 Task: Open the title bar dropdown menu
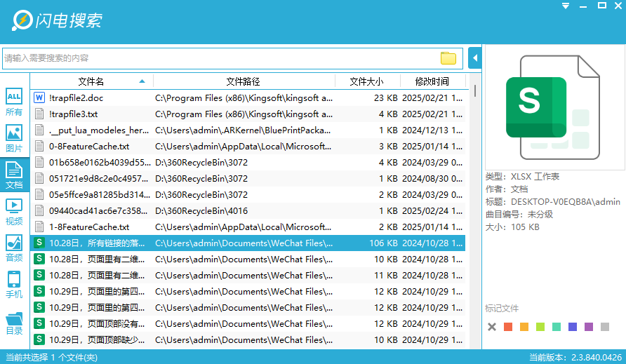pos(566,6)
